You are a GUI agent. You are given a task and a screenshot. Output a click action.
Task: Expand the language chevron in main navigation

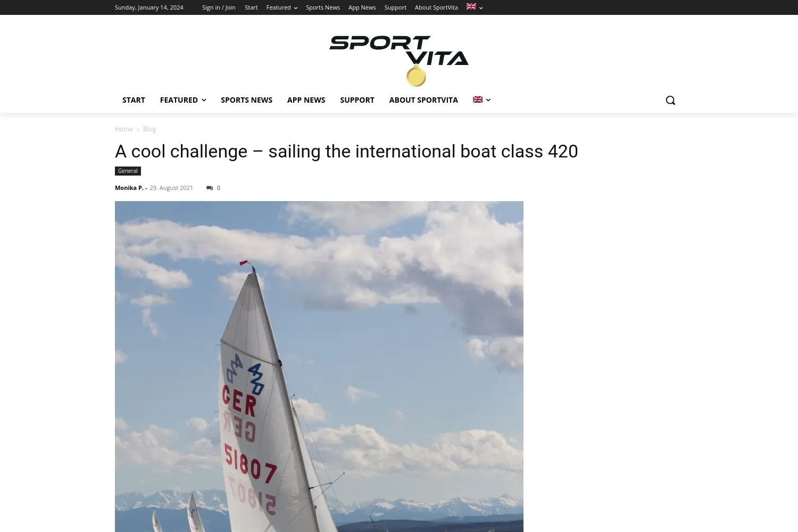pyautogui.click(x=488, y=100)
